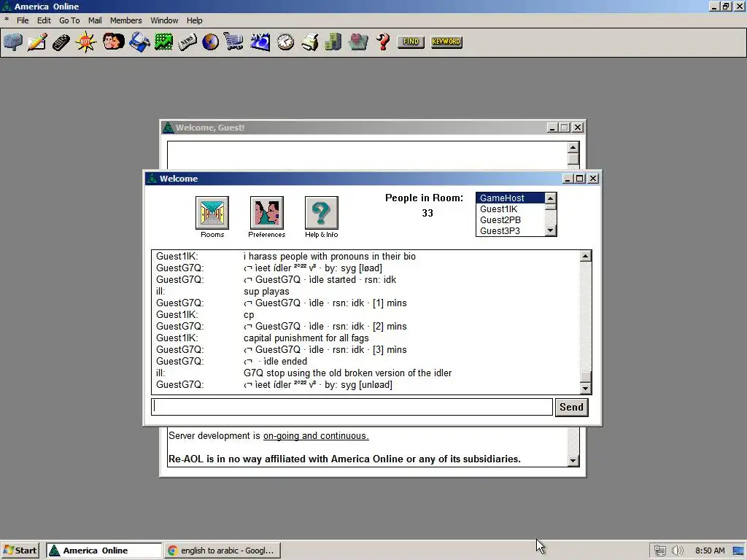Open the My AOL toolbar icon
Viewport: 747px width, 560px height.
(260, 42)
